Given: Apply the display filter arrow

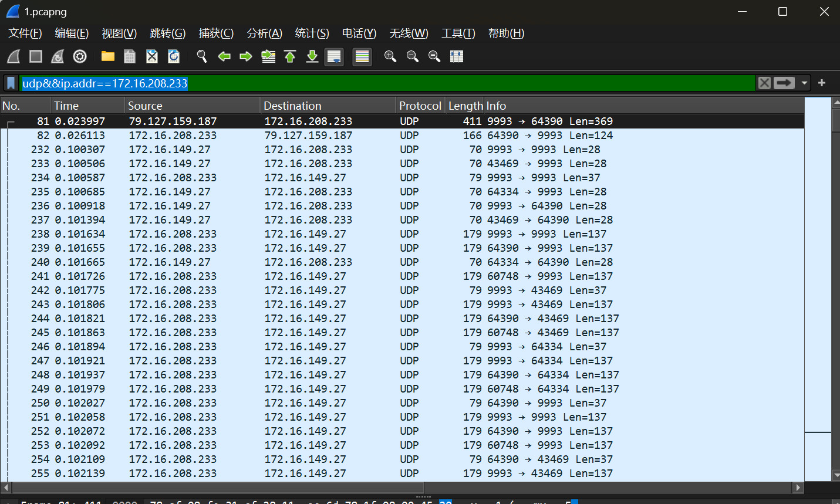Looking at the screenshot, I should point(784,83).
